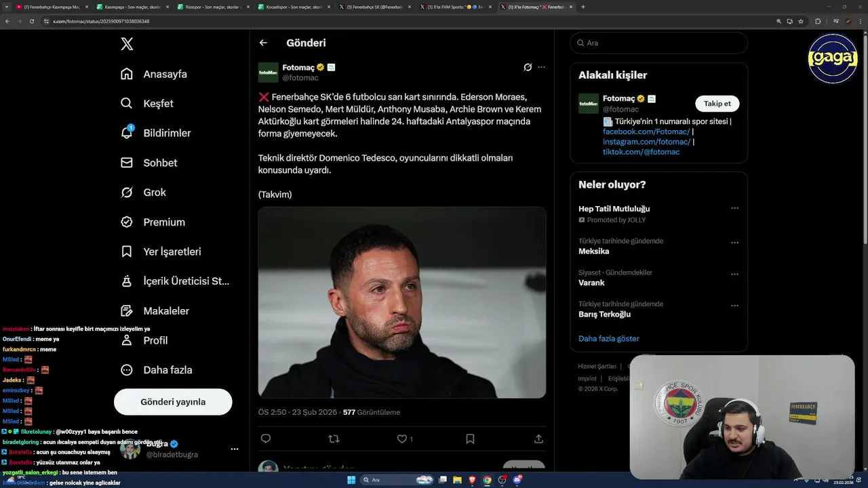Open Tedesco photo in post
The height and width of the screenshot is (488, 868).
[401, 302]
